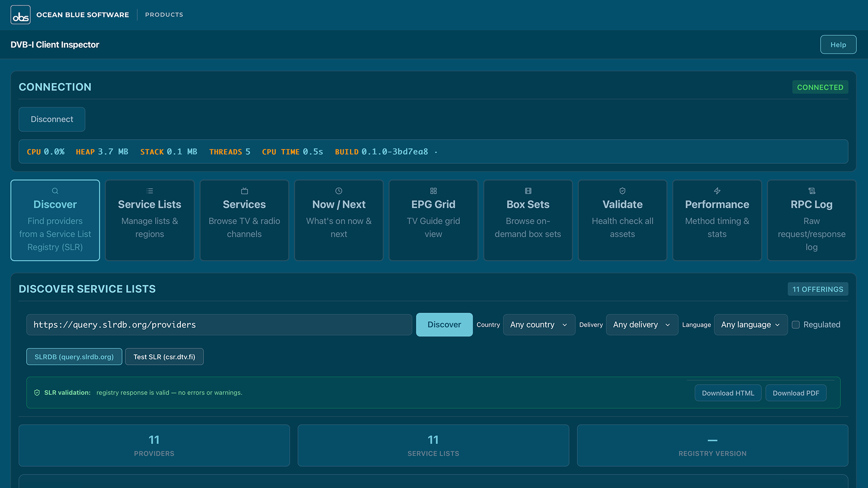Focus the registry URL input field

[219, 325]
